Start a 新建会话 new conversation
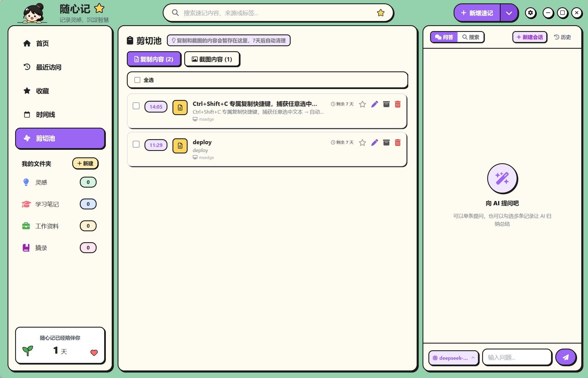588x378 pixels. click(530, 37)
